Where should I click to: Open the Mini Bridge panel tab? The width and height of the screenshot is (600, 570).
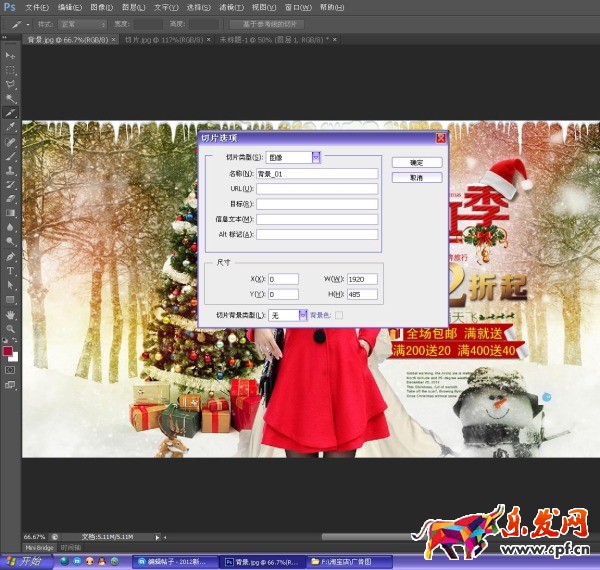coord(39,548)
